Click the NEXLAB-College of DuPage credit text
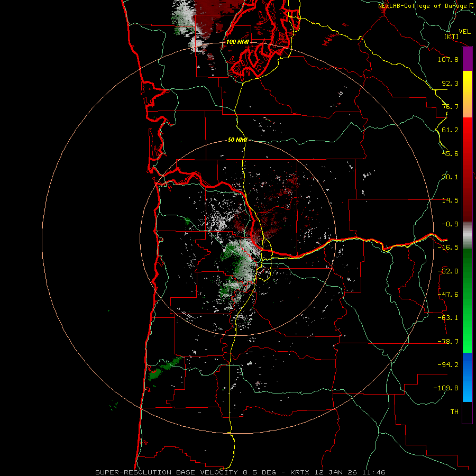Screen dimensions: 476x476 point(426,6)
